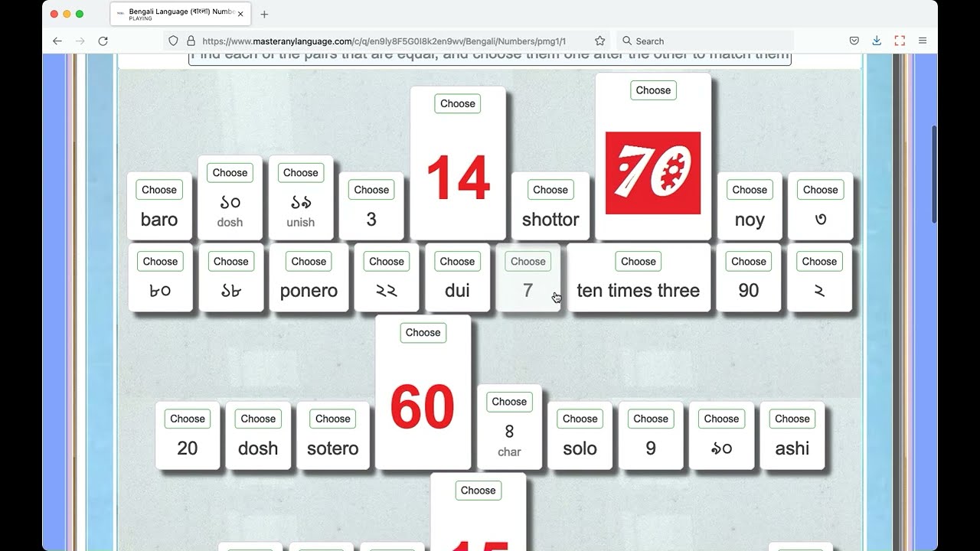This screenshot has height=551, width=980.
Task: Click the shield tracking protection icon
Action: point(173,41)
